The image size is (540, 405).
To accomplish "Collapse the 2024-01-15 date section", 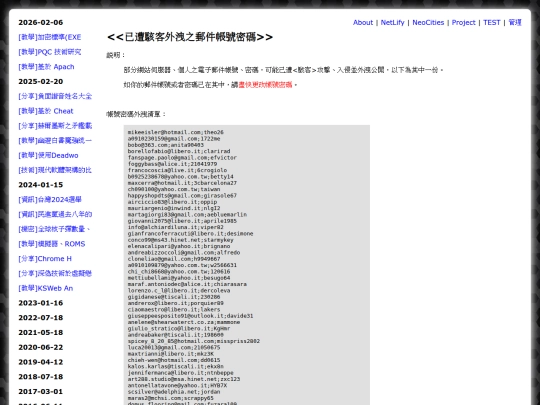I will [41, 185].
